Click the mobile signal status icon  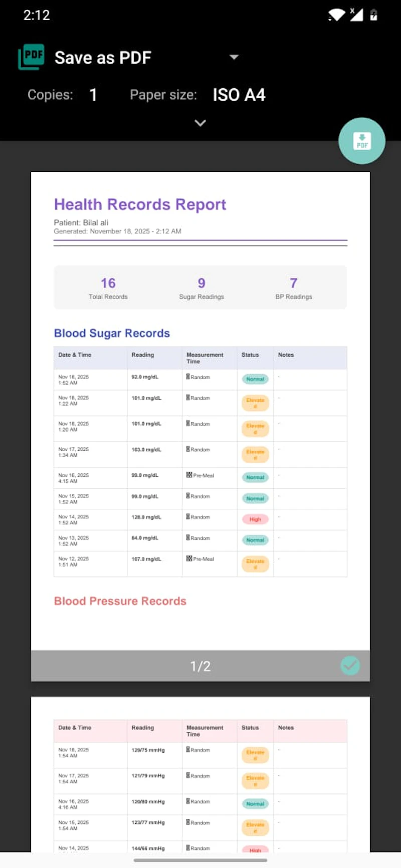point(356,15)
